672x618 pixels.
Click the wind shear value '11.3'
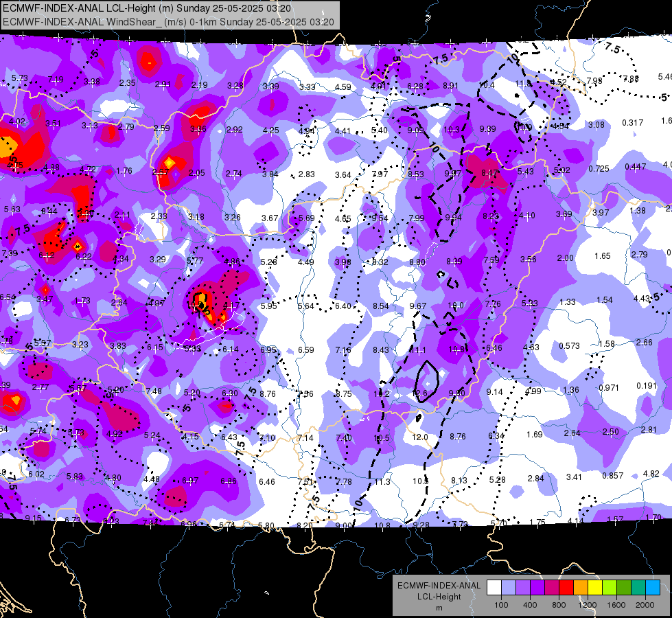point(382,482)
